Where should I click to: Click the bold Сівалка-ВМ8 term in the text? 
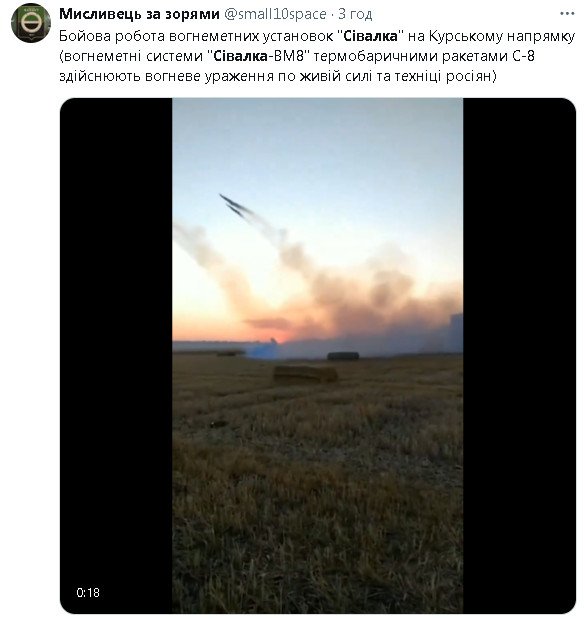pyautogui.click(x=260, y=56)
